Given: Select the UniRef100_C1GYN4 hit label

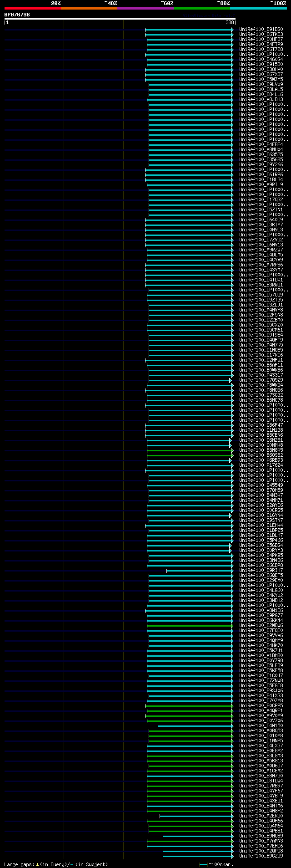Looking at the screenshot, I should 261,515.
